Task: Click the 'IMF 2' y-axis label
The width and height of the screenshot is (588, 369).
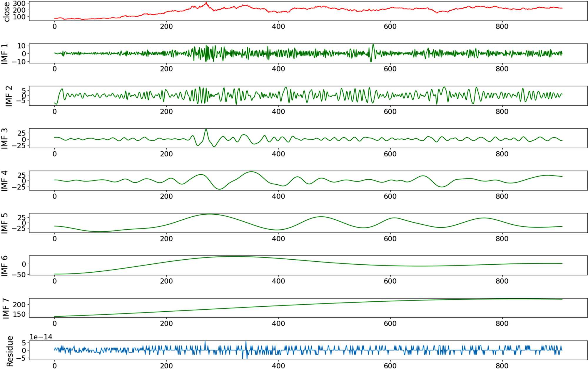Action: tap(9, 96)
